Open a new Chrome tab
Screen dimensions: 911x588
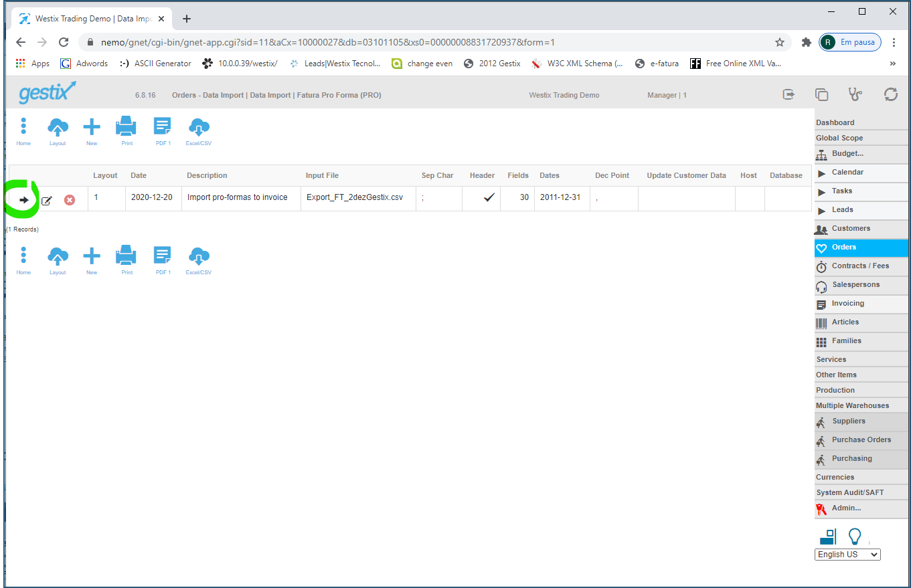(x=187, y=19)
